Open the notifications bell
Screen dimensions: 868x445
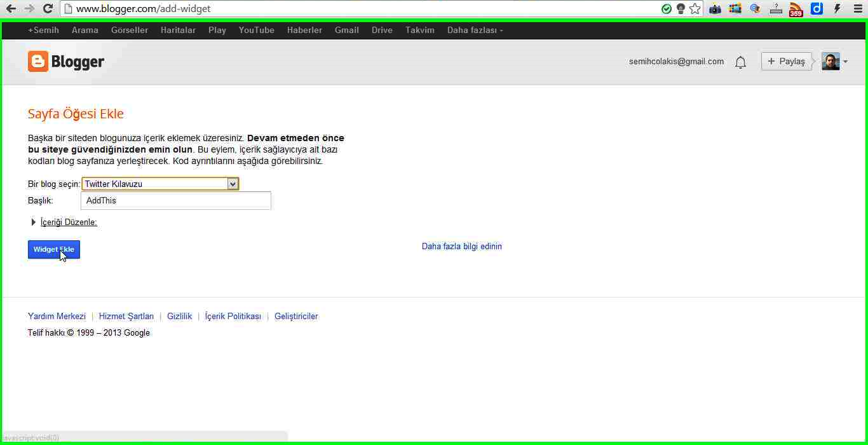point(740,62)
